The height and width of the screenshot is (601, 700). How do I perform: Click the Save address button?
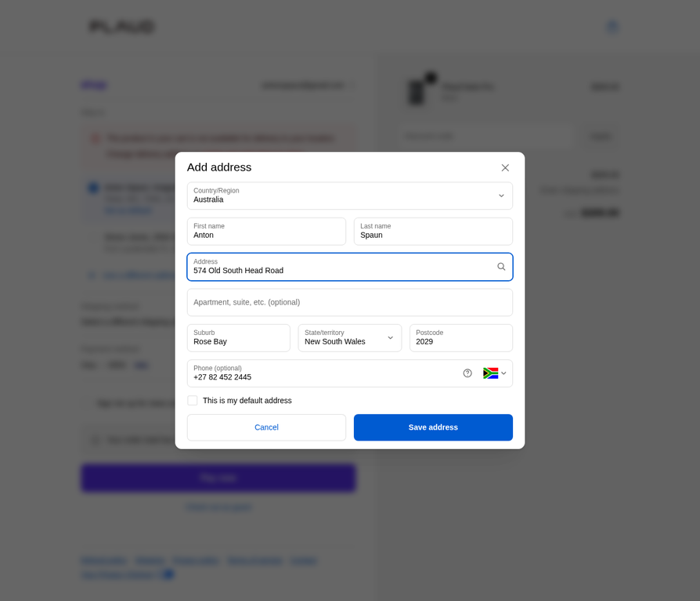point(433,427)
